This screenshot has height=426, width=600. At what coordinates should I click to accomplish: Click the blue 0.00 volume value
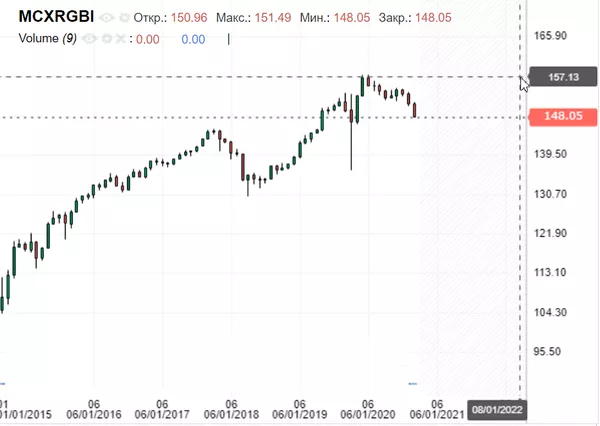[193, 39]
